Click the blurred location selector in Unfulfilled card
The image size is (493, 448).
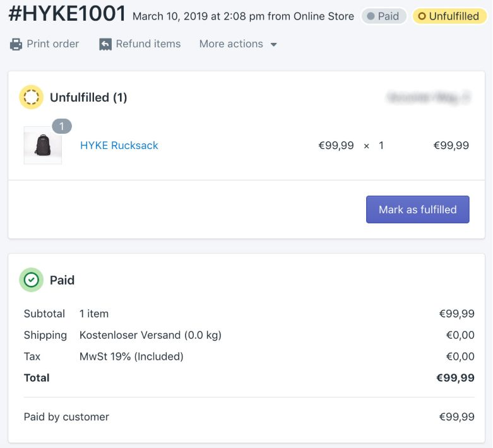tap(428, 97)
